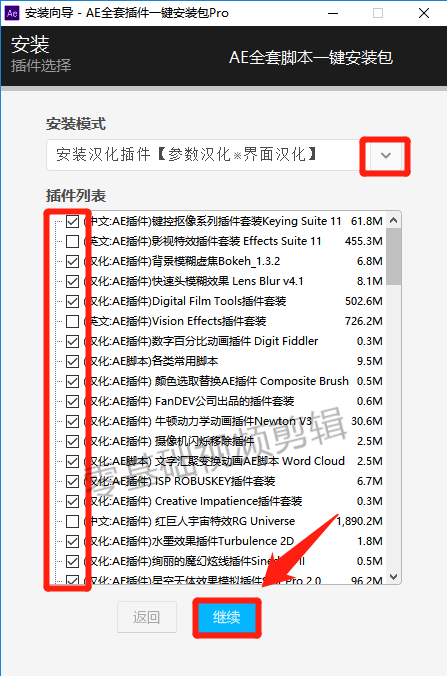Select row 快速头模糊效果 Lens Blur v4.1
The height and width of the screenshot is (676, 447).
193,281
